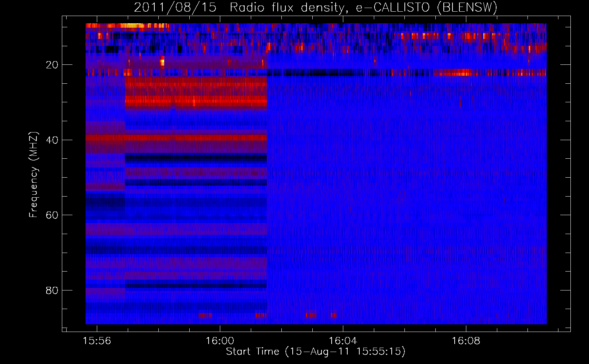Click the 'Frequency (MHZ)' y-axis label
The image size is (589, 364).
[x=33, y=175]
